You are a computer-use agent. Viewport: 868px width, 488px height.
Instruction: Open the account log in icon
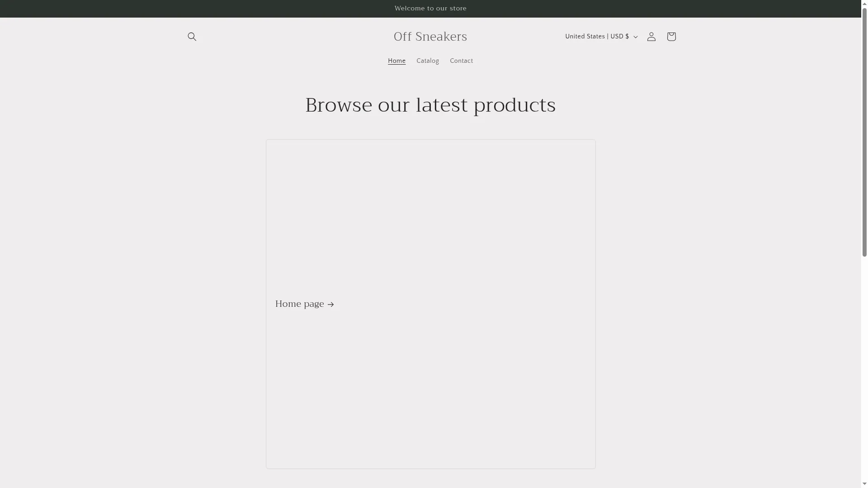(651, 37)
